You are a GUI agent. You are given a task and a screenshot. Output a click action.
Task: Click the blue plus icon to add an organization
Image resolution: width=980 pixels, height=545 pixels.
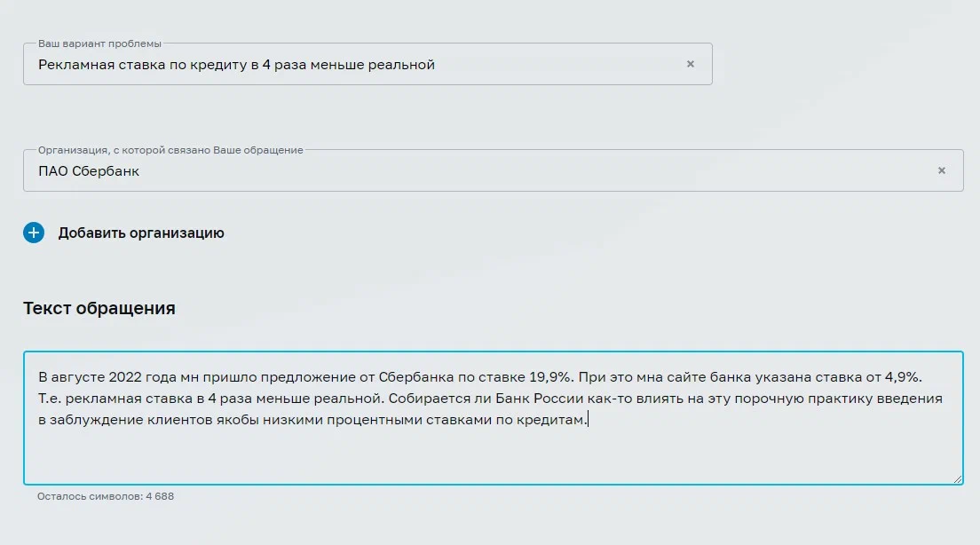(34, 233)
